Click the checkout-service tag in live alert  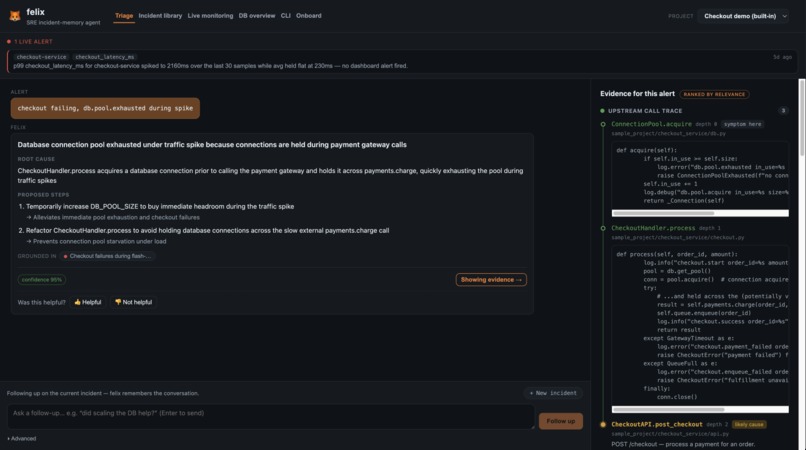(42, 57)
